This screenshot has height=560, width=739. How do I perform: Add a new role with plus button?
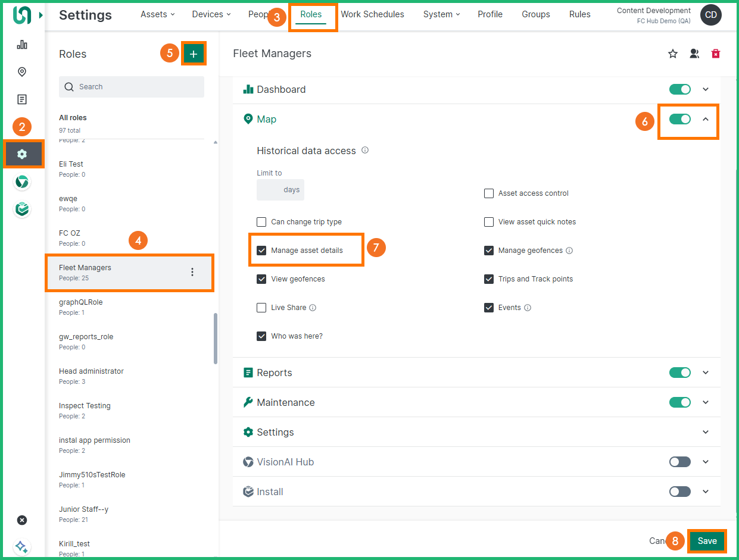193,54
